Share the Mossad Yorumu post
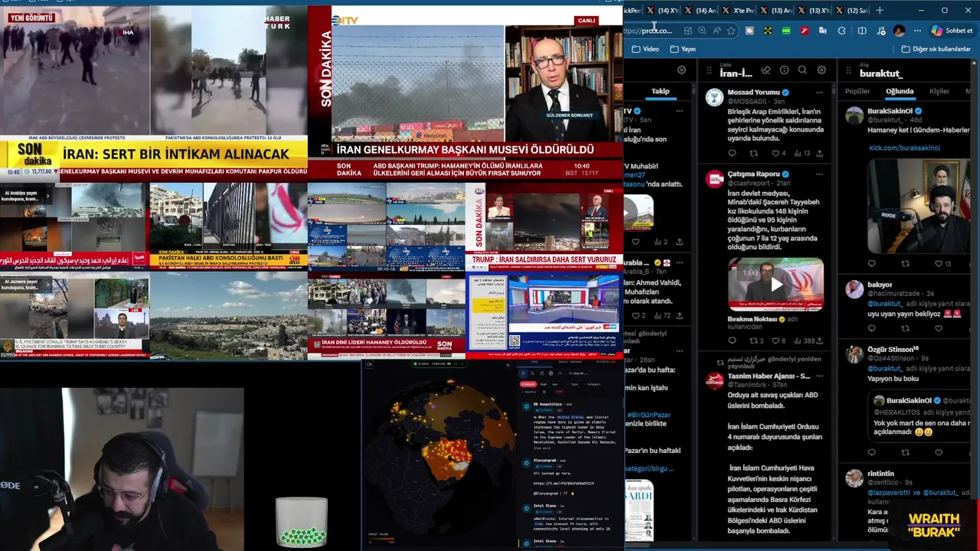The width and height of the screenshot is (980, 551). tap(820, 153)
